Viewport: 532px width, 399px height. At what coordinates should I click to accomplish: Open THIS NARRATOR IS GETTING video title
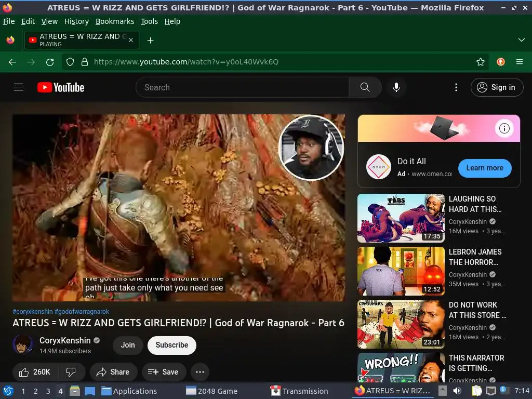click(476, 363)
